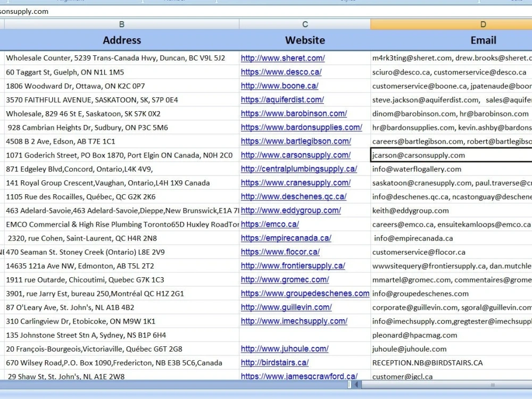The height and width of the screenshot is (399, 532).
Task: Open the http://www.frontiersupply.ca/ link
Action: (x=293, y=265)
